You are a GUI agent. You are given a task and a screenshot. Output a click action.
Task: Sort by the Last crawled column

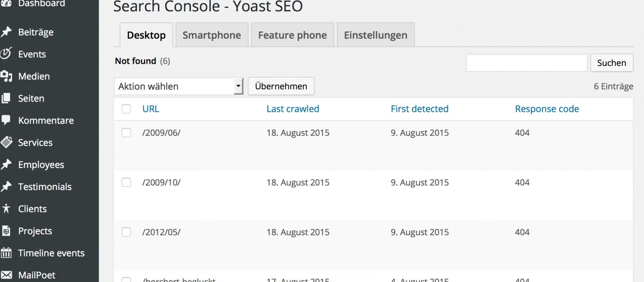point(293,109)
